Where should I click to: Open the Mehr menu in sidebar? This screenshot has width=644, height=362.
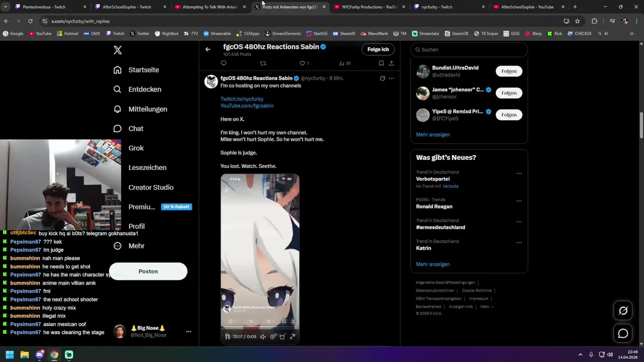[129, 246]
